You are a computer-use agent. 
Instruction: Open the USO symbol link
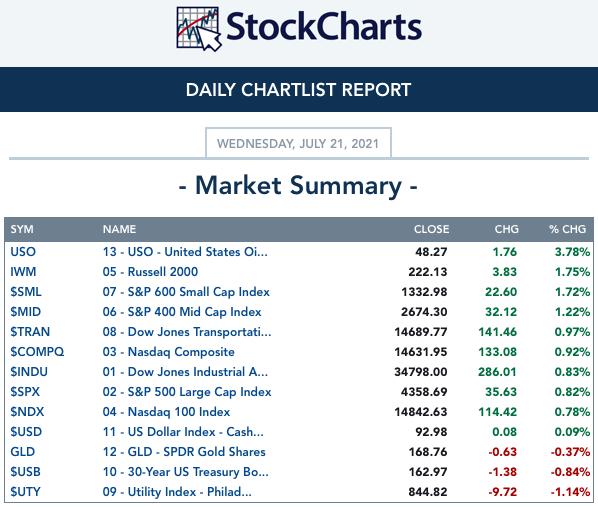[23, 252]
